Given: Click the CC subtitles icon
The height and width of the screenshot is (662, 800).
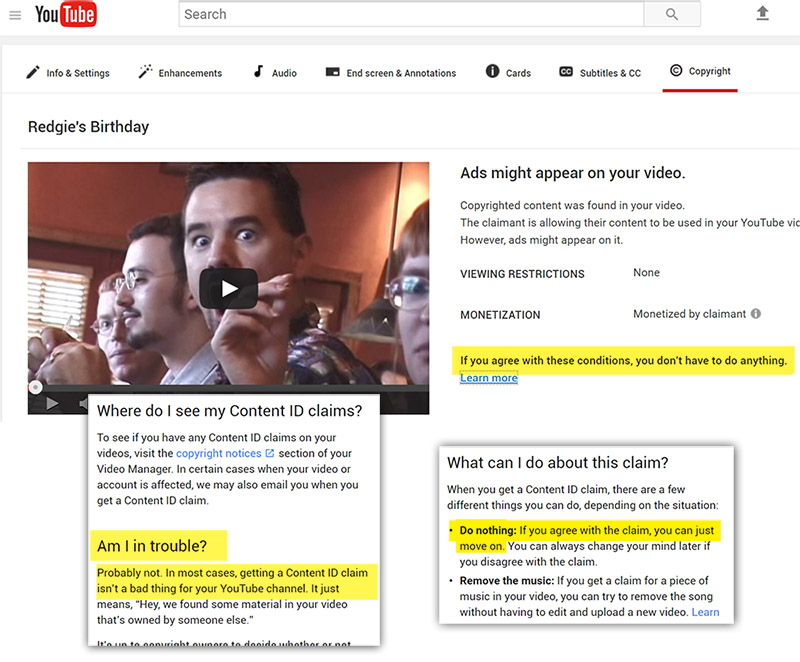Looking at the screenshot, I should point(566,72).
